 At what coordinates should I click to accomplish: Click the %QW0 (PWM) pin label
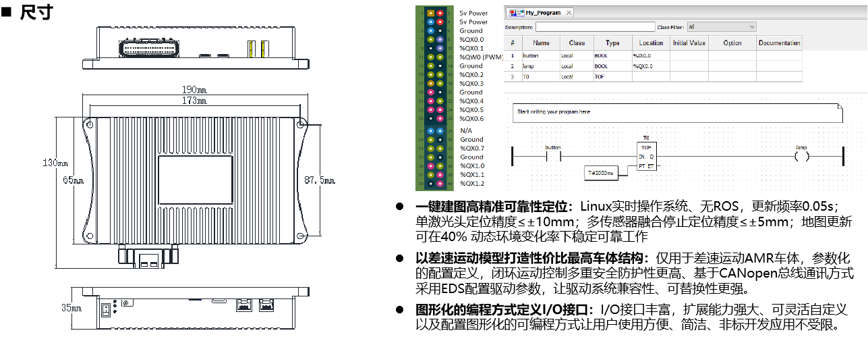(x=483, y=57)
